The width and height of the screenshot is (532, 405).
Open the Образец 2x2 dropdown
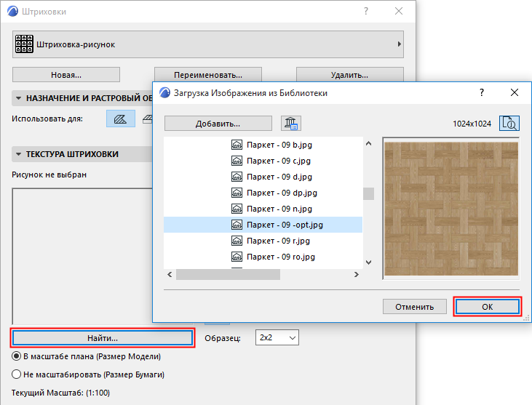(x=277, y=337)
